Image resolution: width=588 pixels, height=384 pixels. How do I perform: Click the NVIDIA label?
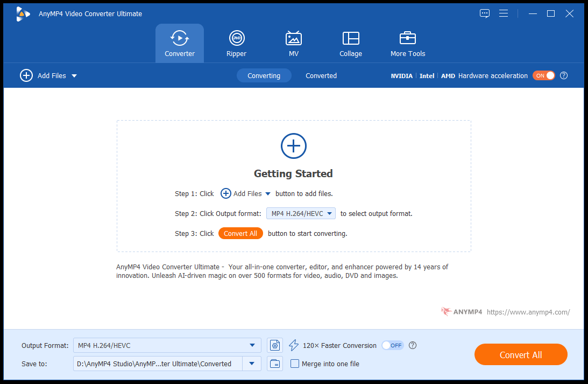coord(402,76)
